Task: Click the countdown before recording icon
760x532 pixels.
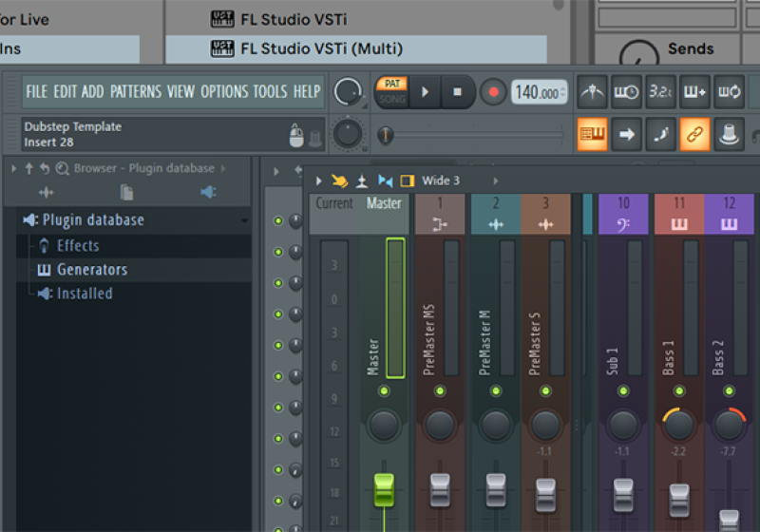Action: [661, 92]
